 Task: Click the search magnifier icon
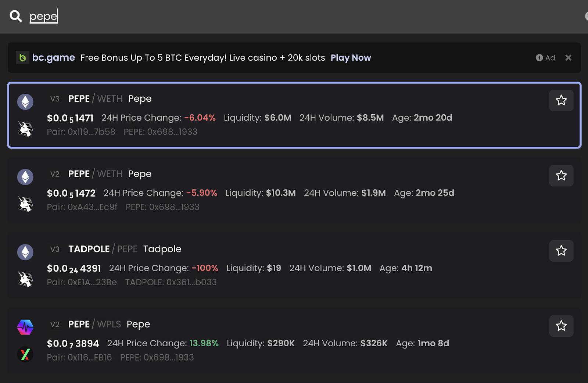(x=16, y=16)
